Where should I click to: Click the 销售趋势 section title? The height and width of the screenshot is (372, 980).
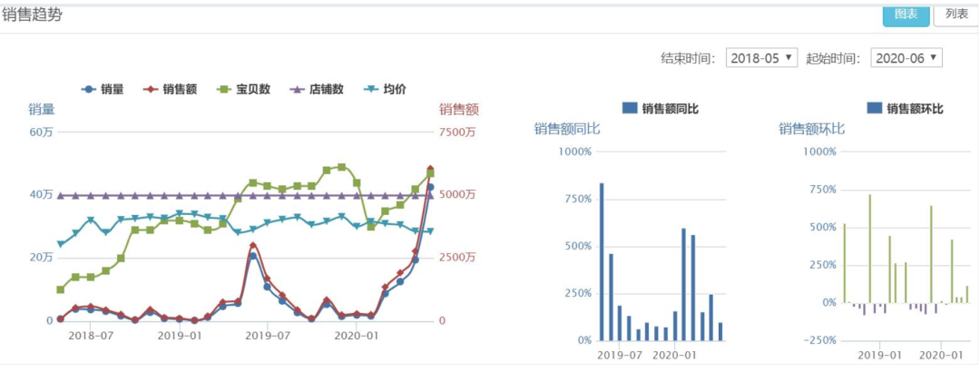point(32,15)
